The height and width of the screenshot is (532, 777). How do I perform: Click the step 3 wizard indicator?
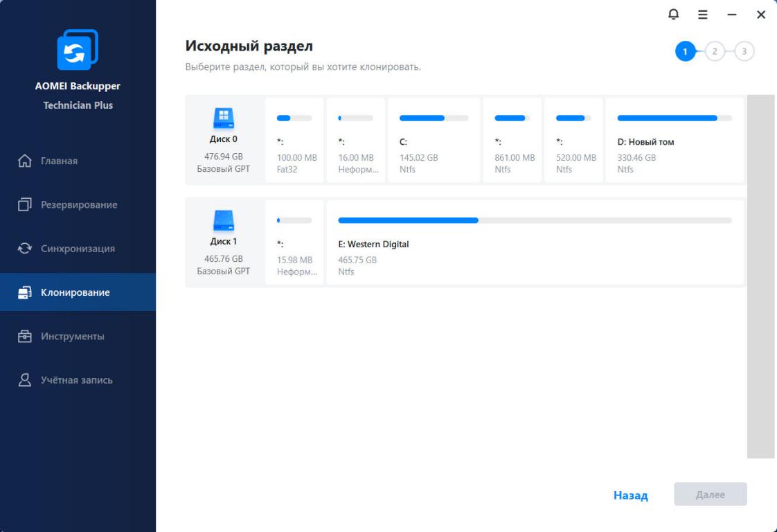(x=744, y=51)
